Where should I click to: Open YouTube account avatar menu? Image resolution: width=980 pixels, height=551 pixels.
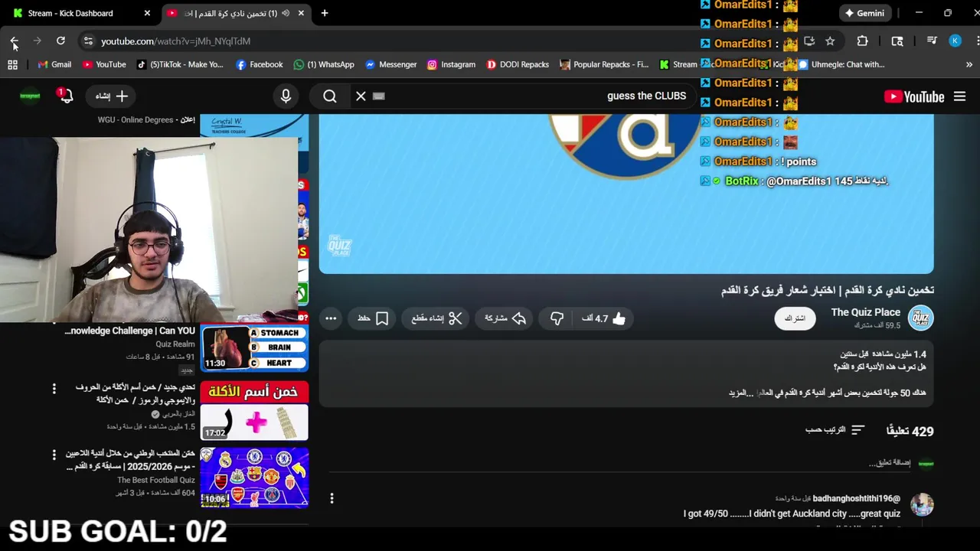tap(30, 96)
